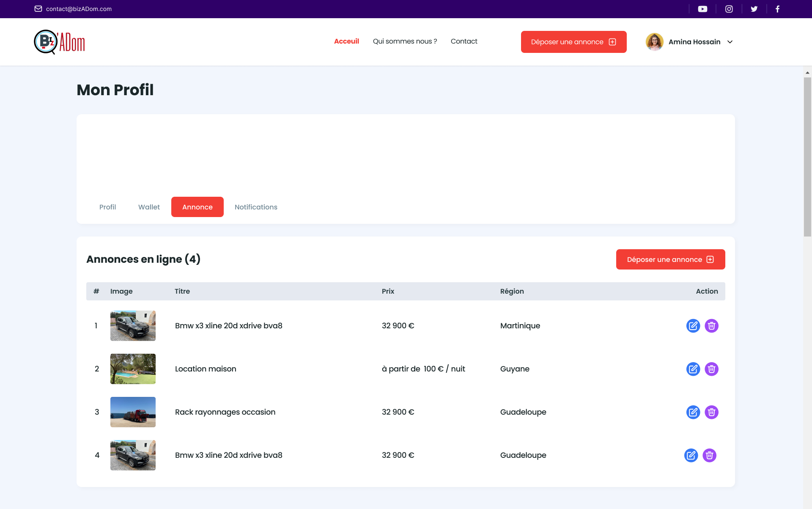
Task: Open the Notifications tab
Action: tap(256, 207)
